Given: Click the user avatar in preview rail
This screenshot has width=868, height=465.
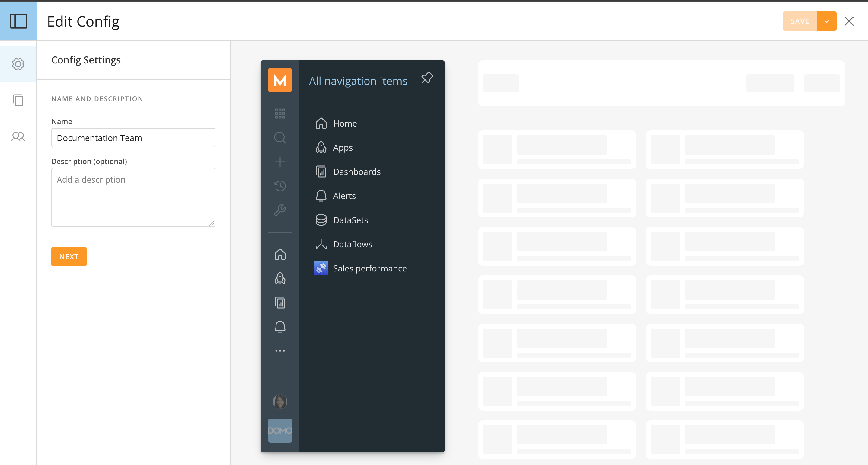Looking at the screenshot, I should click(280, 401).
